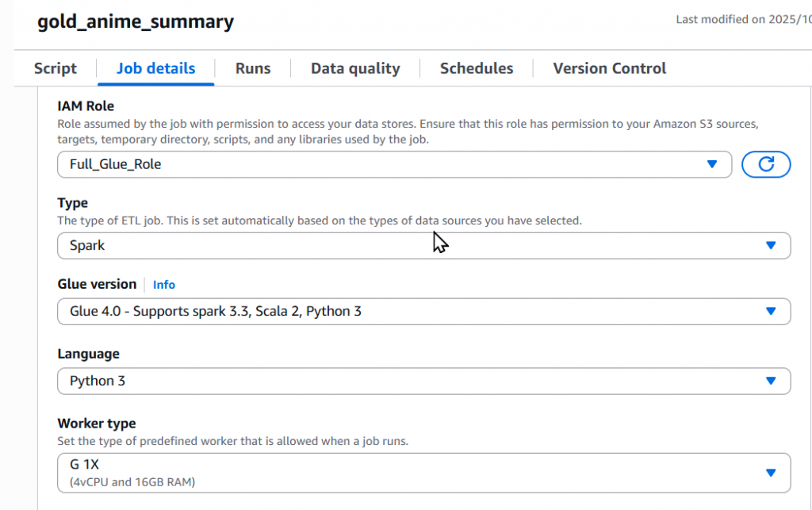Click the gold_anime_summary job title

[136, 21]
